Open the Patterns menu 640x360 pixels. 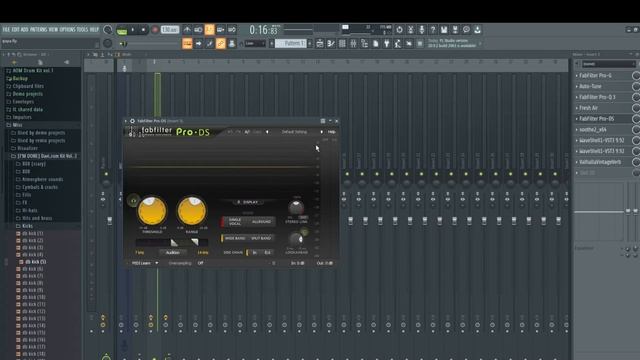[x=38, y=29]
